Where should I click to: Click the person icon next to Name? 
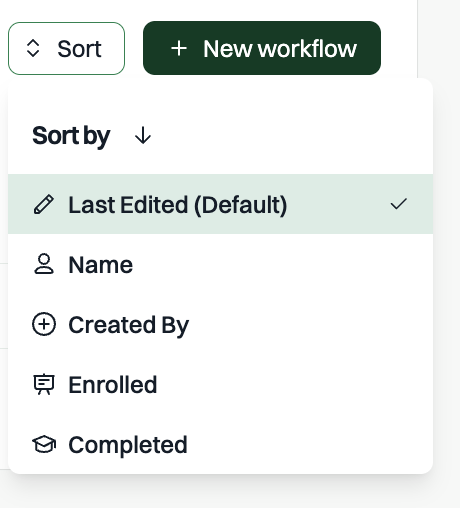[44, 264]
